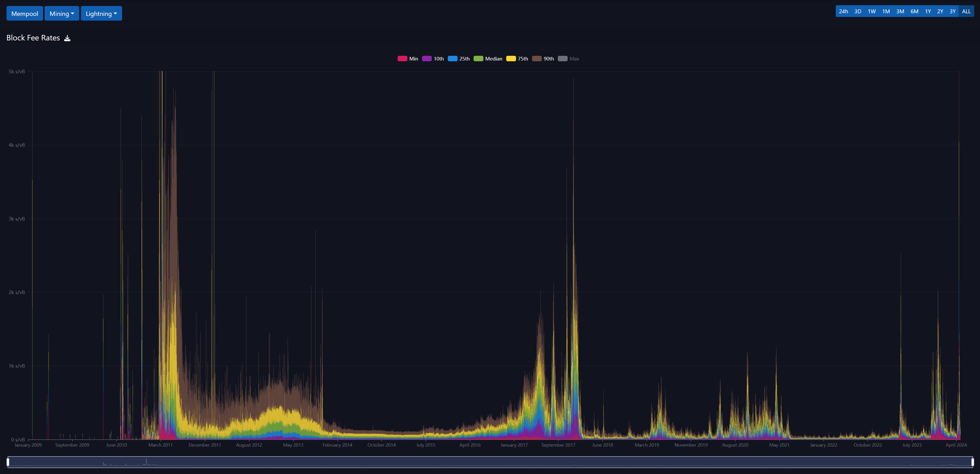Viewport: 980px width, 474px height.
Task: Toggle the Min series legend swatch
Action: (x=402, y=59)
